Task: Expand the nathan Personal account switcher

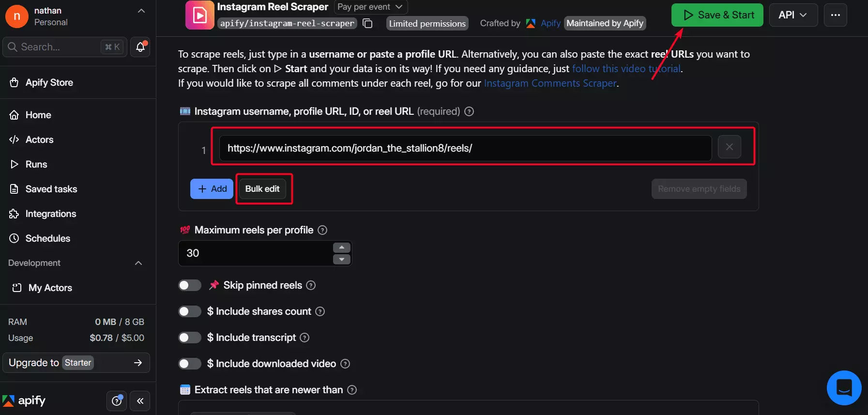Action: (141, 11)
